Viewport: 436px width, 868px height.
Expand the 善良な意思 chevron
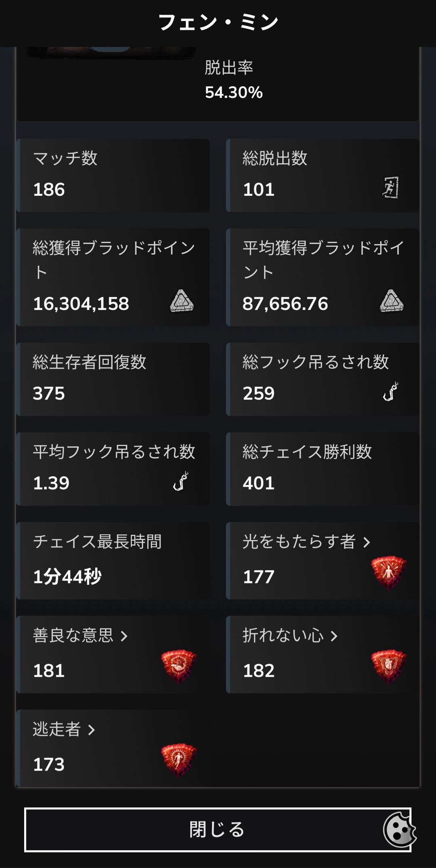(124, 636)
